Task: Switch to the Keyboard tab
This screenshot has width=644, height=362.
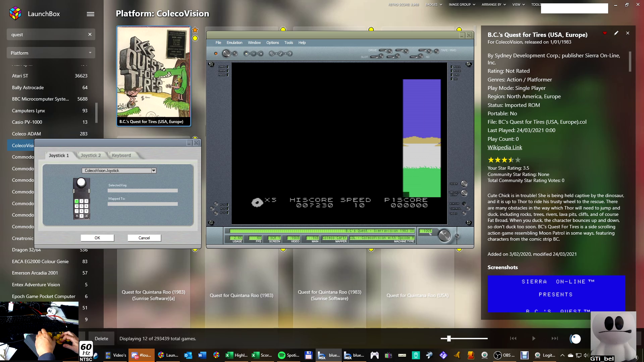Action: pos(121,156)
